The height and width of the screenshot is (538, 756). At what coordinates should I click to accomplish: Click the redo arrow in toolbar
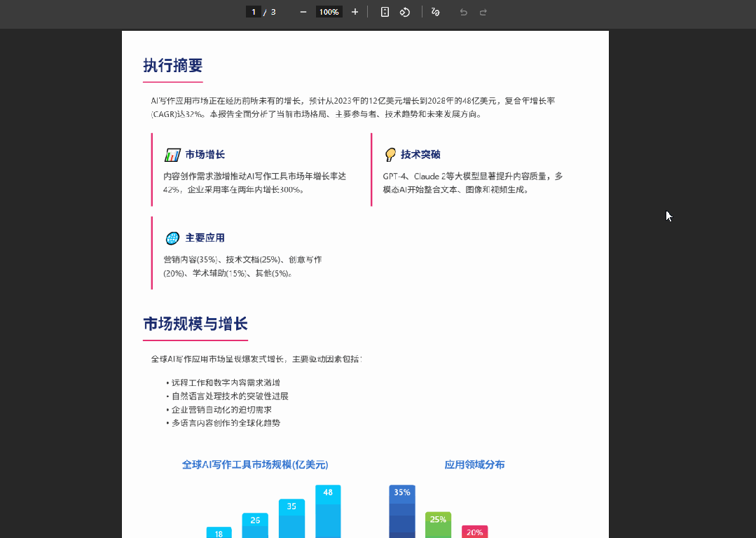pyautogui.click(x=483, y=12)
